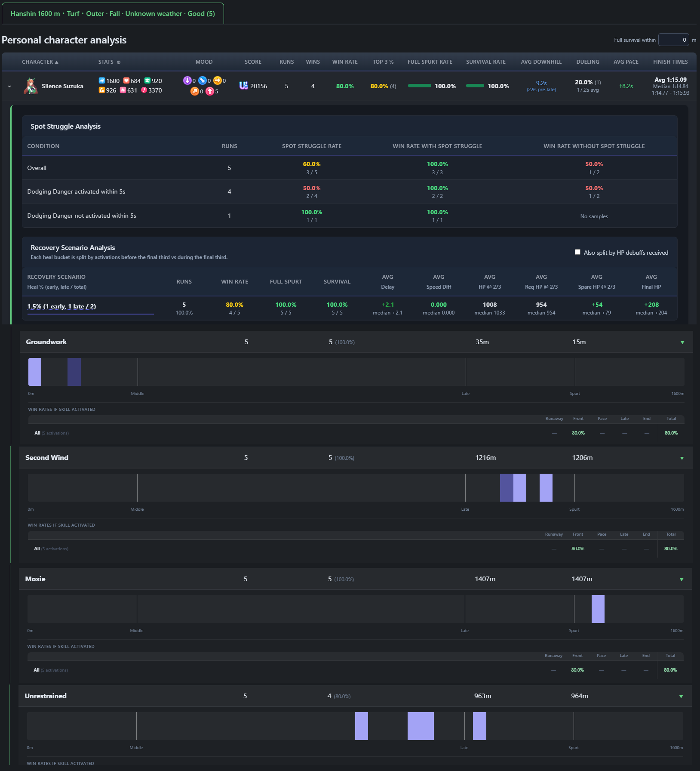This screenshot has width=700, height=771.
Task: Click the purple down-arrow mood icon
Action: [x=187, y=80]
